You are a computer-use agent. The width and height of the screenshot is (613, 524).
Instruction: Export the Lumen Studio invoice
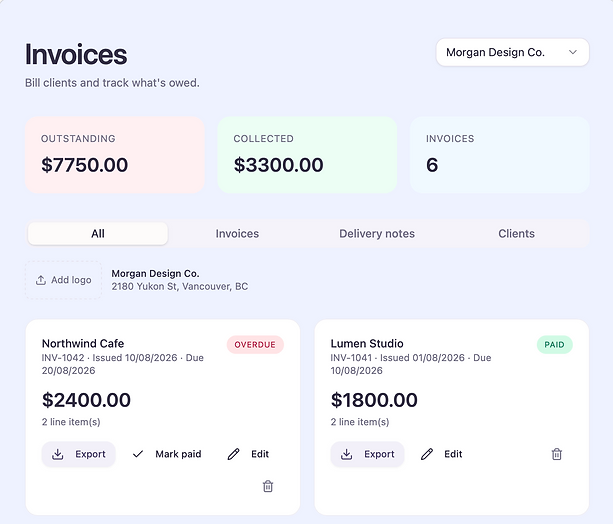click(x=367, y=454)
